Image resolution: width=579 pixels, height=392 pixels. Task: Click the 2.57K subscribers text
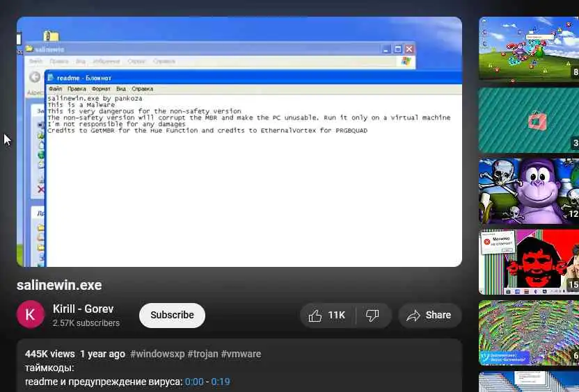[x=86, y=323]
